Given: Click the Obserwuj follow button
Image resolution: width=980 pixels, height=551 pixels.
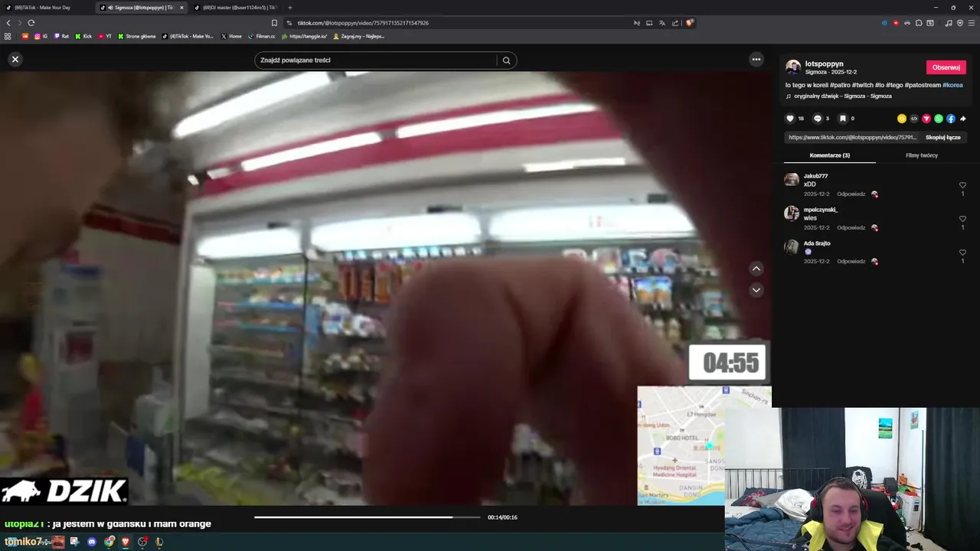Looking at the screenshot, I should click(x=946, y=67).
